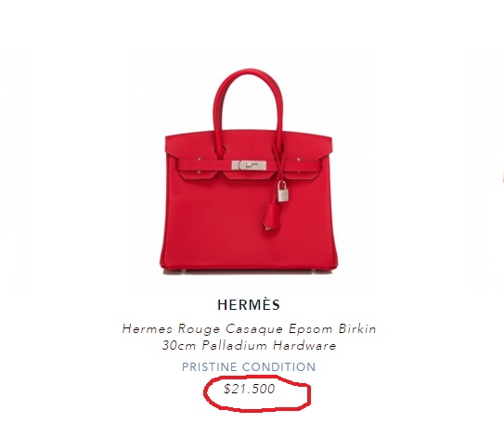Click the word Palladium in the title
The image size is (504, 423).
(x=235, y=346)
